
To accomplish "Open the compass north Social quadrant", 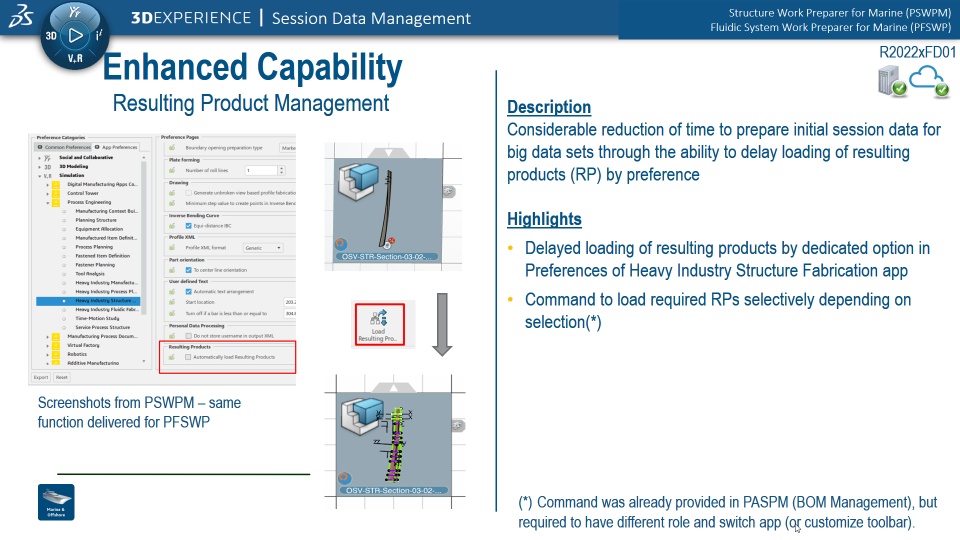I will point(75,12).
